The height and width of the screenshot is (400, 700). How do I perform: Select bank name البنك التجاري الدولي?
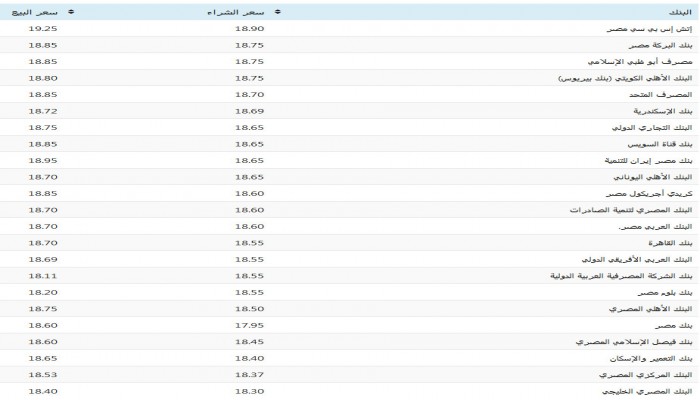coord(652,128)
